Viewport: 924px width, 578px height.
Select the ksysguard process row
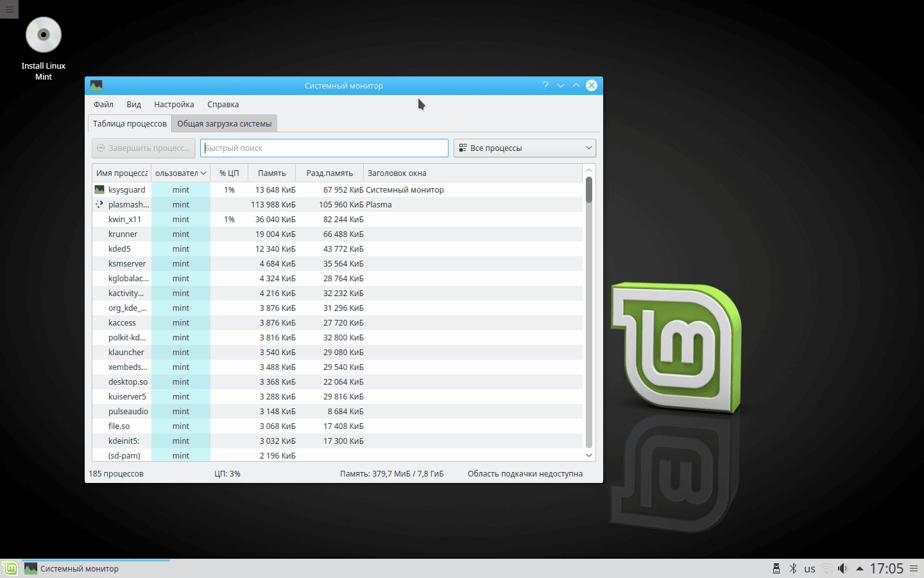click(x=338, y=189)
